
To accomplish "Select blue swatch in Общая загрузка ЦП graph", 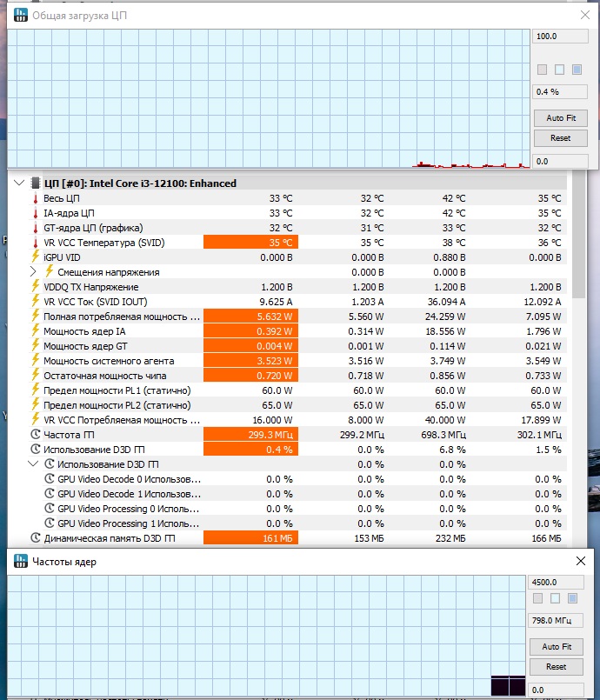I will click(577, 70).
